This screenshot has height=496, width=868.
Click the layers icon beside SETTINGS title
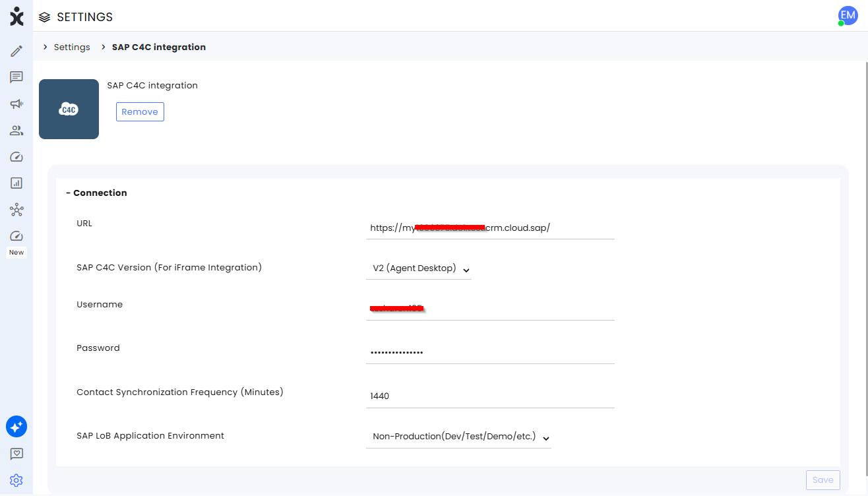(45, 17)
